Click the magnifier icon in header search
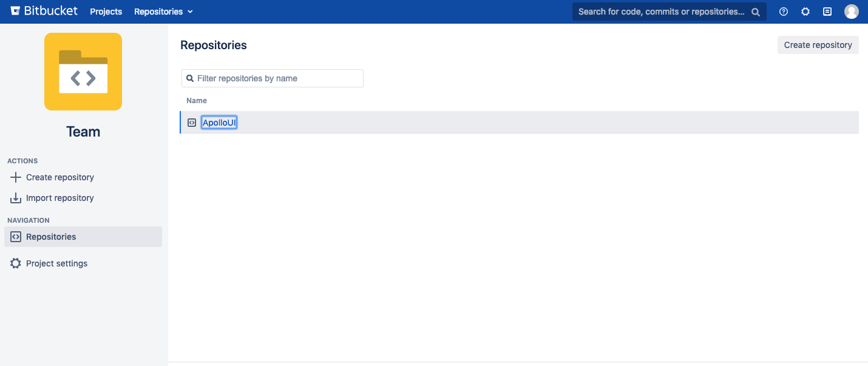868x366 pixels. click(x=756, y=12)
